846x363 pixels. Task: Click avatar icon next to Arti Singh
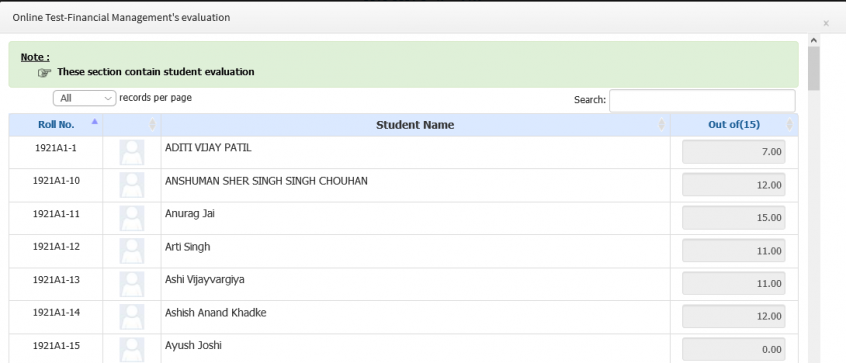(x=132, y=251)
